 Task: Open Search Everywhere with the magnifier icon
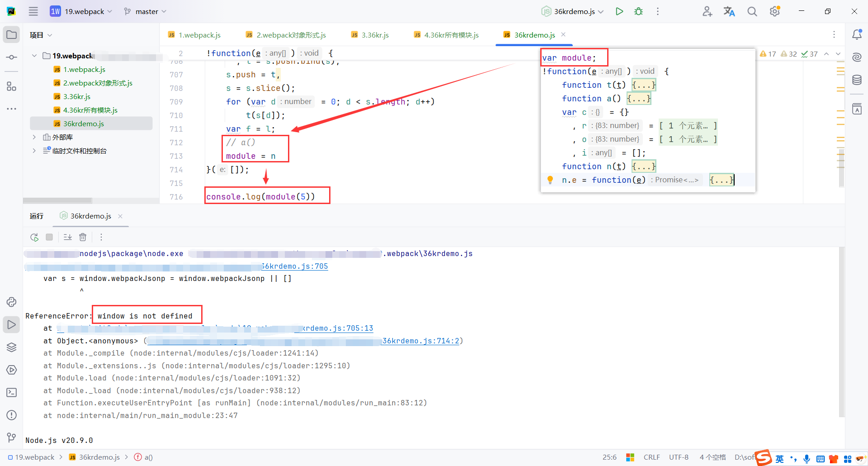click(752, 11)
